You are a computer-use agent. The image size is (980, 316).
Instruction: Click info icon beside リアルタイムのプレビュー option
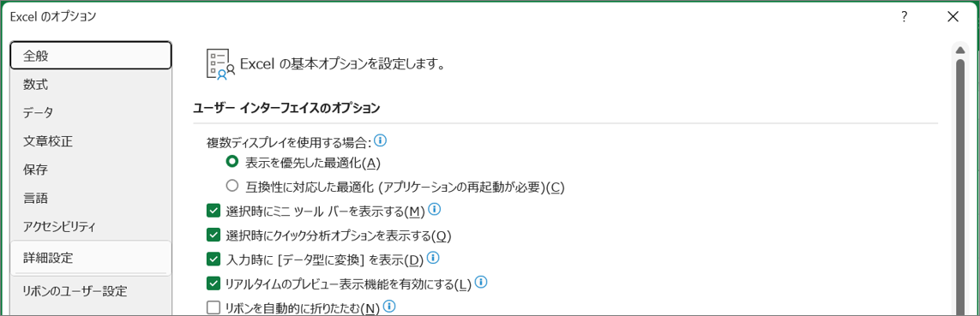point(481,283)
